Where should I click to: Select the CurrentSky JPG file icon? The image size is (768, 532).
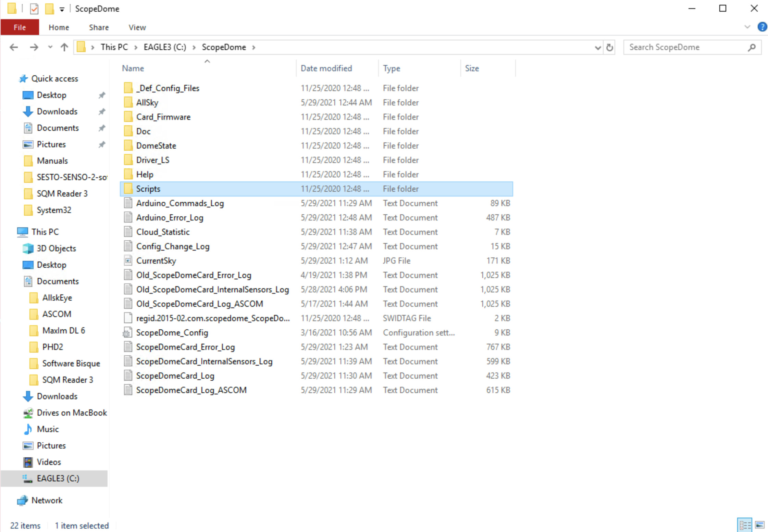(128, 261)
